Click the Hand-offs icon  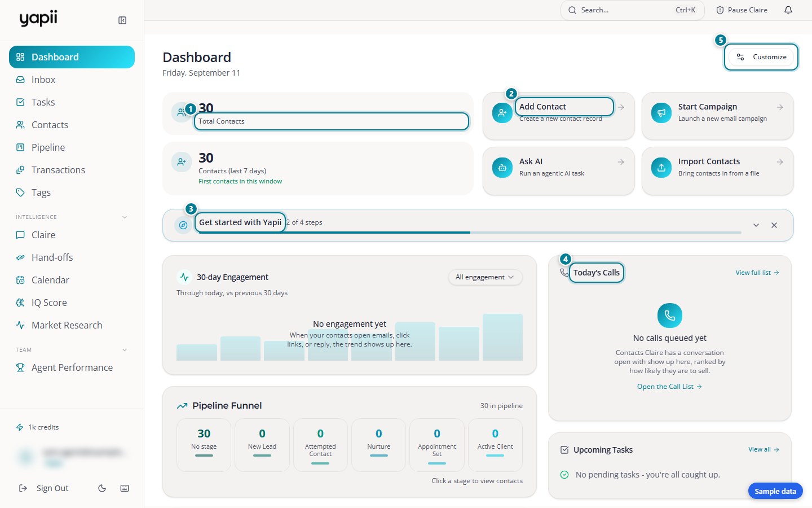20,257
